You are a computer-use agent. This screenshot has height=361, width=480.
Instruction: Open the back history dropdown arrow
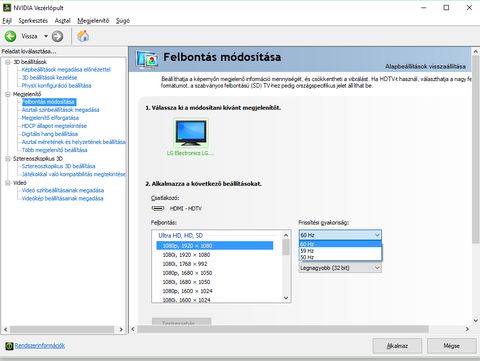click(x=46, y=36)
